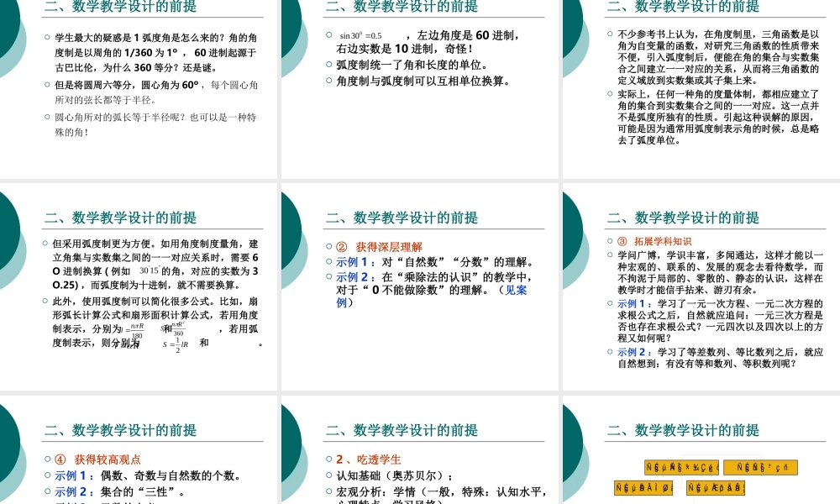Click the 'S = ½ lR' formula

(176, 345)
